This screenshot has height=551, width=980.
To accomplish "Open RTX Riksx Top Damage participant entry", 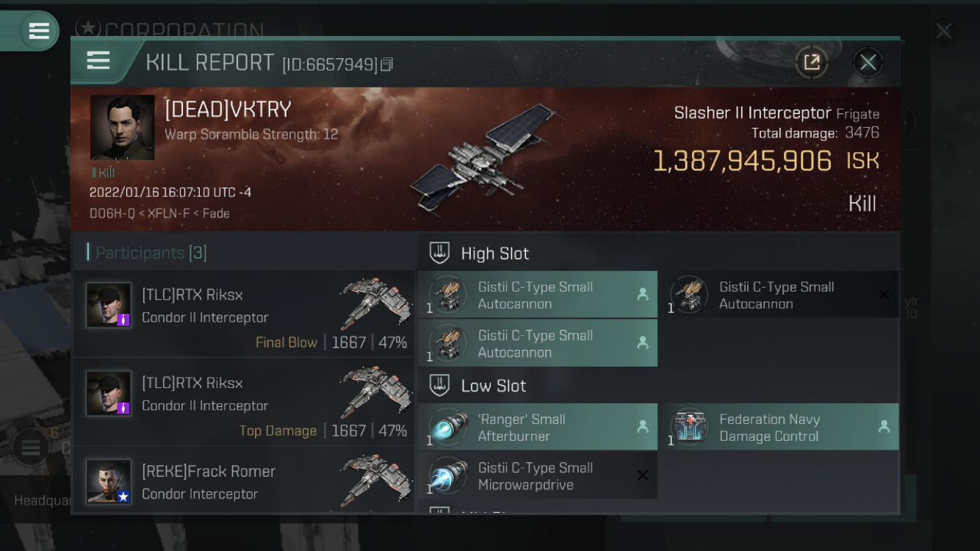I will [x=244, y=402].
